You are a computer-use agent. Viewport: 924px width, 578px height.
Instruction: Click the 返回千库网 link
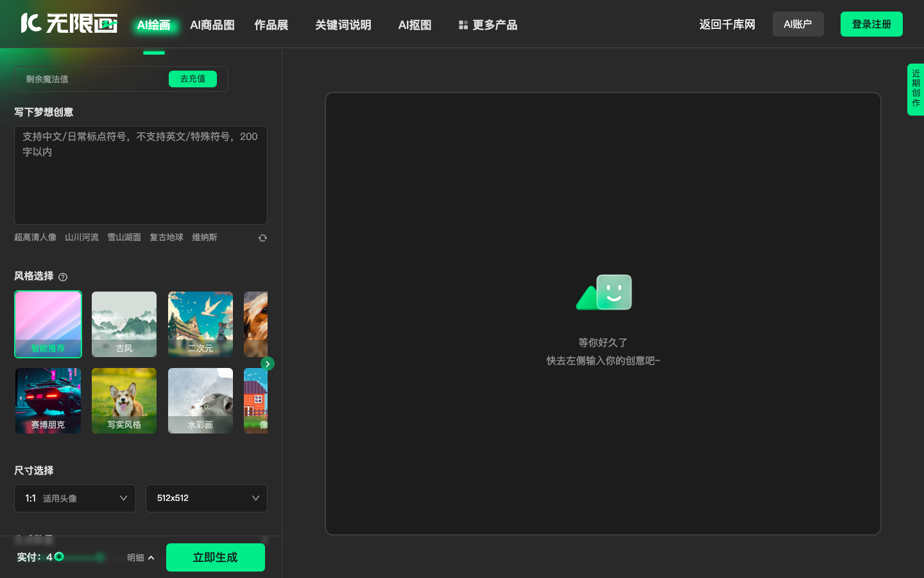[727, 24]
